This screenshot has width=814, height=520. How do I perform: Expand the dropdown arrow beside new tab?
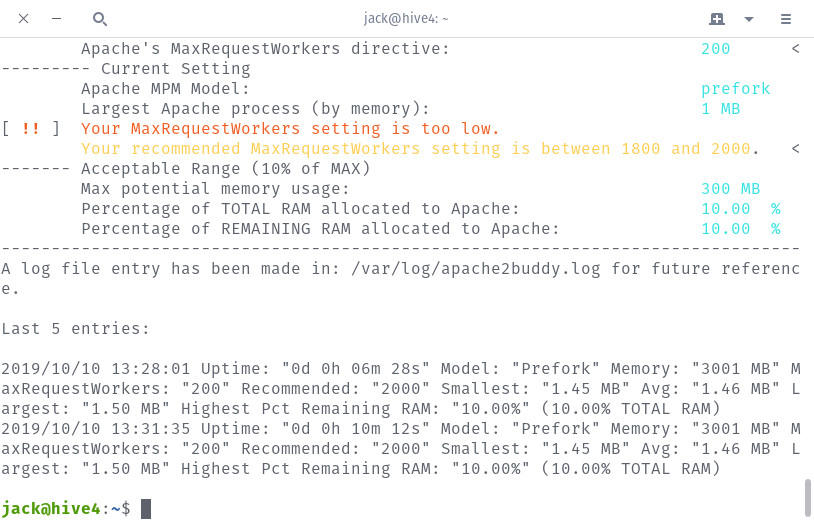pyautogui.click(x=749, y=19)
